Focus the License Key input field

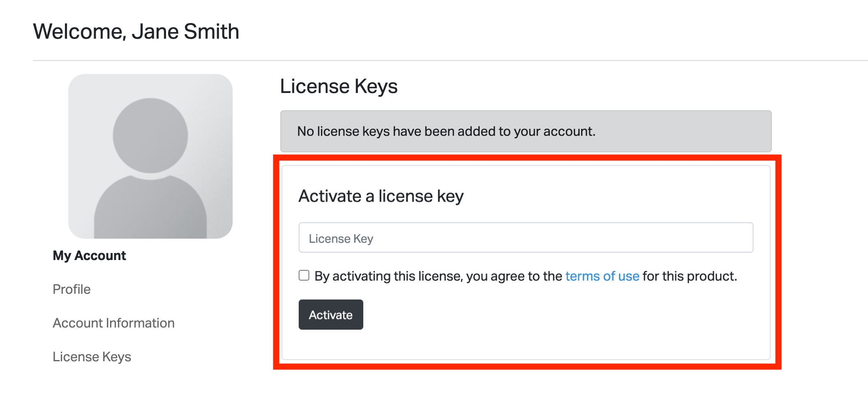click(x=526, y=237)
